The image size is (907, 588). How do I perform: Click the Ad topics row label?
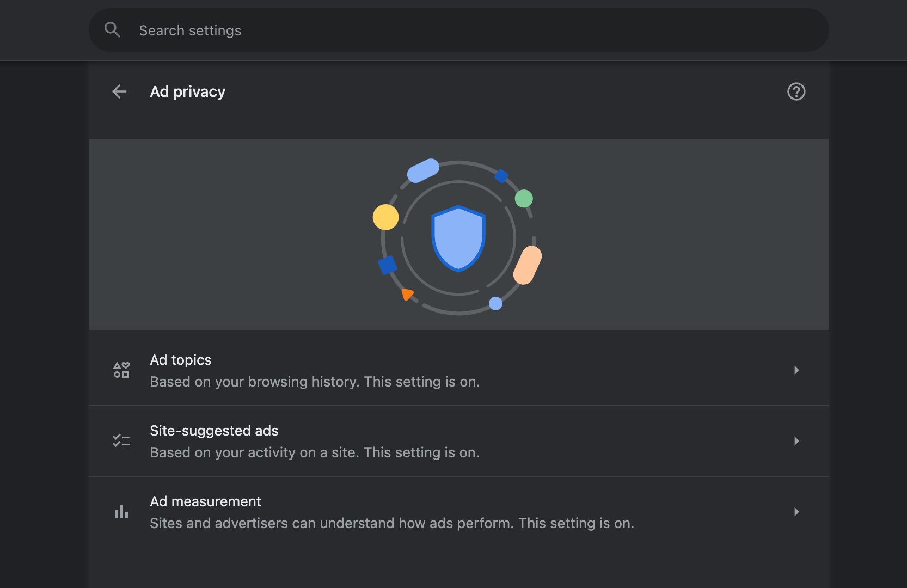pos(181,359)
